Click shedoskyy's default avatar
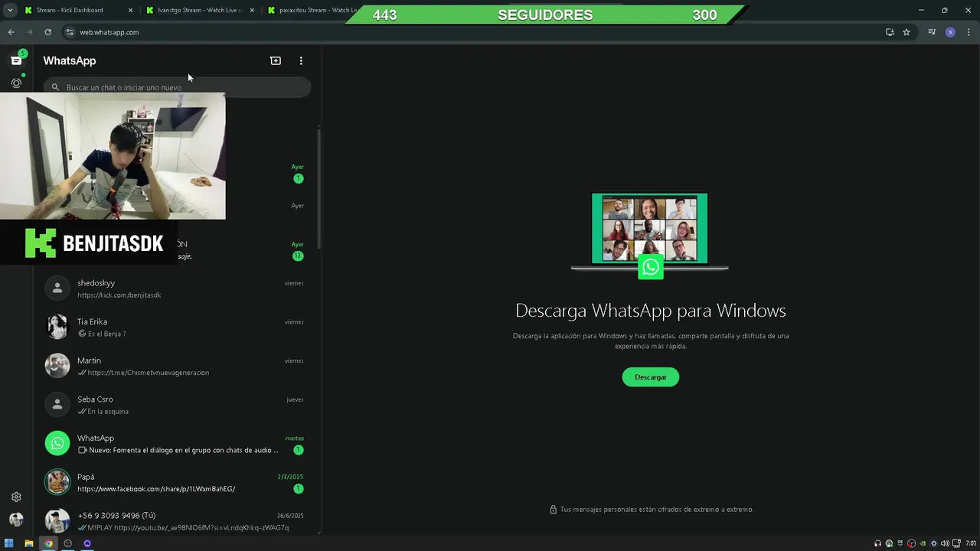This screenshot has height=551, width=980. coord(57,288)
